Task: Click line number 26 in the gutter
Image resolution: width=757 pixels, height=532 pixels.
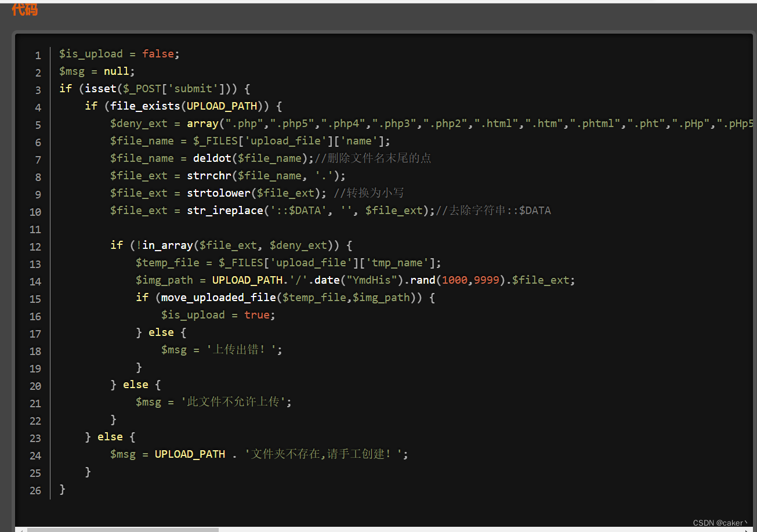Action: (35, 490)
